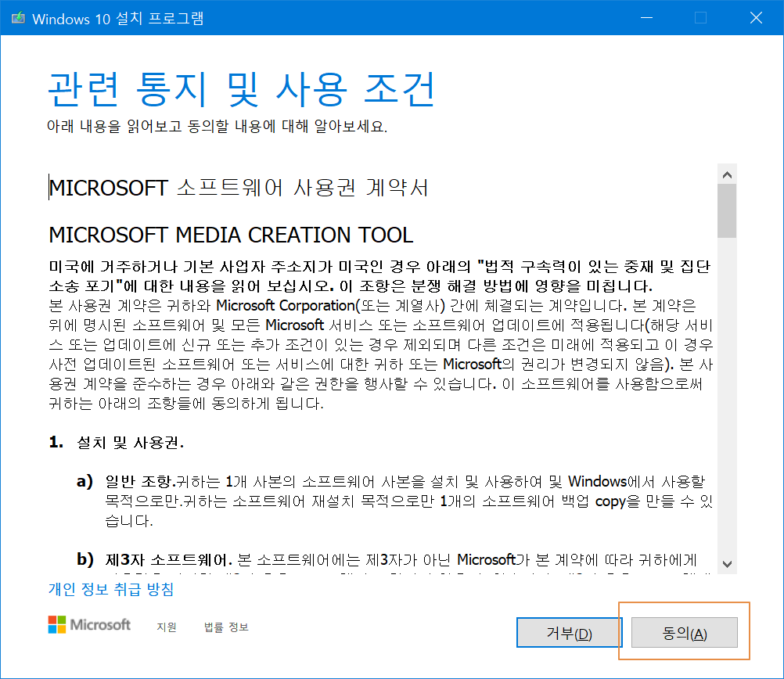Click the Windows 10 setup title bar icon

pyautogui.click(x=19, y=18)
